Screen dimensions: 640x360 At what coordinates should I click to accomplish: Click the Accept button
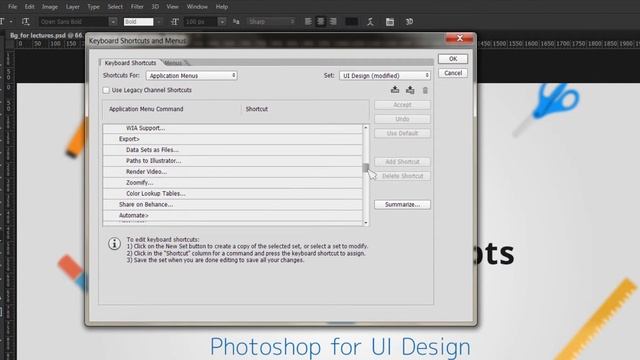[402, 105]
